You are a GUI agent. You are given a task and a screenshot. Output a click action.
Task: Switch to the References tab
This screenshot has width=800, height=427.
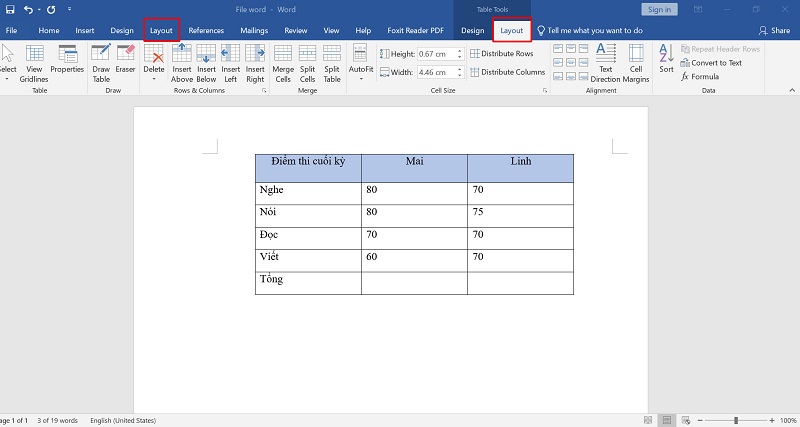(206, 31)
